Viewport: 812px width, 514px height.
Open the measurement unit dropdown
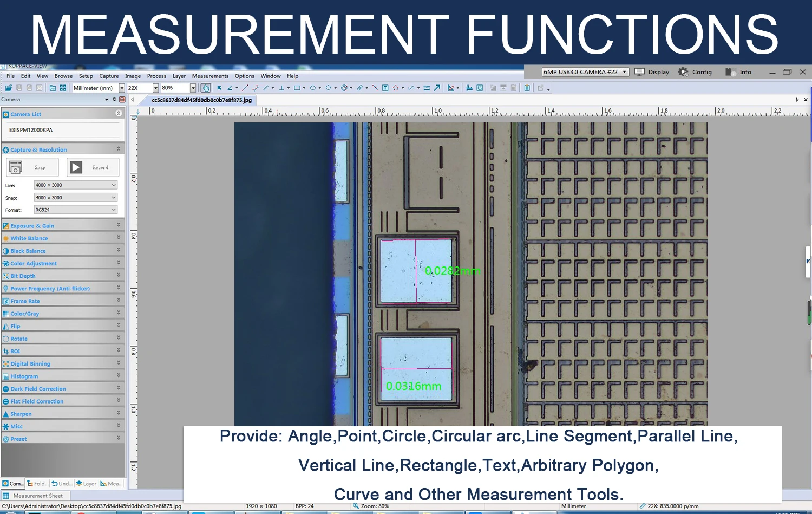[122, 88]
